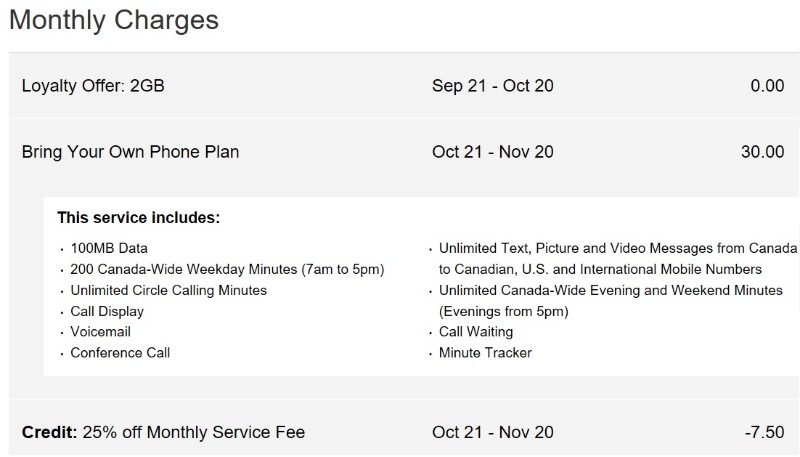The image size is (800, 457).
Task: Click the Call Display feature
Action: point(107,311)
